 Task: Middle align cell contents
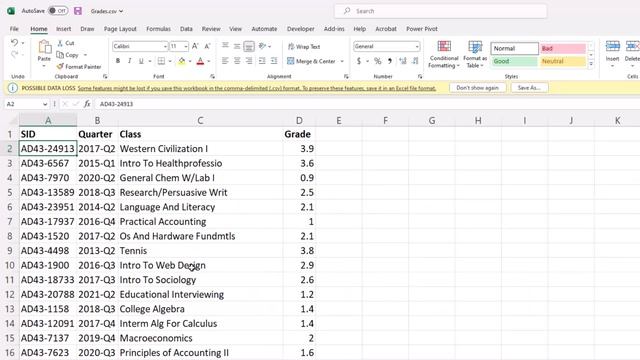pyautogui.click(x=237, y=46)
